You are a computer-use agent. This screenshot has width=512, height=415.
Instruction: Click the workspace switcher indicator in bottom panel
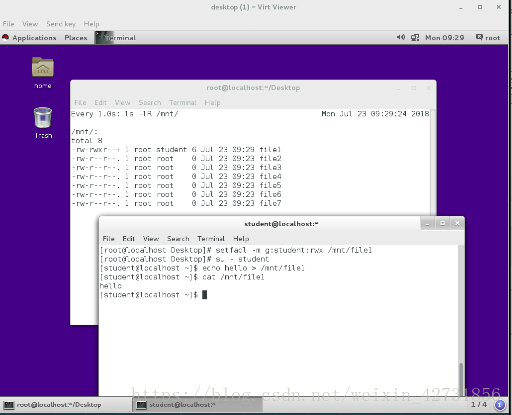[499, 405]
